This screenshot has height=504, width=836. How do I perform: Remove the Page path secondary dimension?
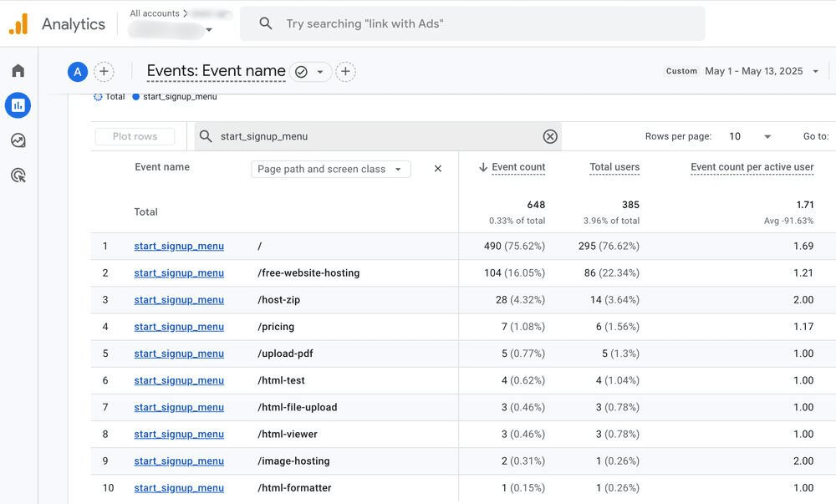click(x=437, y=169)
